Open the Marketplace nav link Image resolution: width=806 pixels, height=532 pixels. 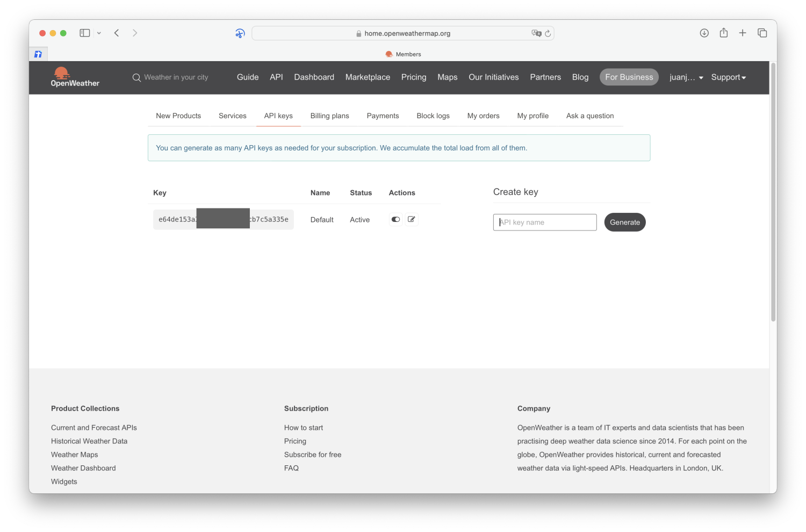point(368,77)
